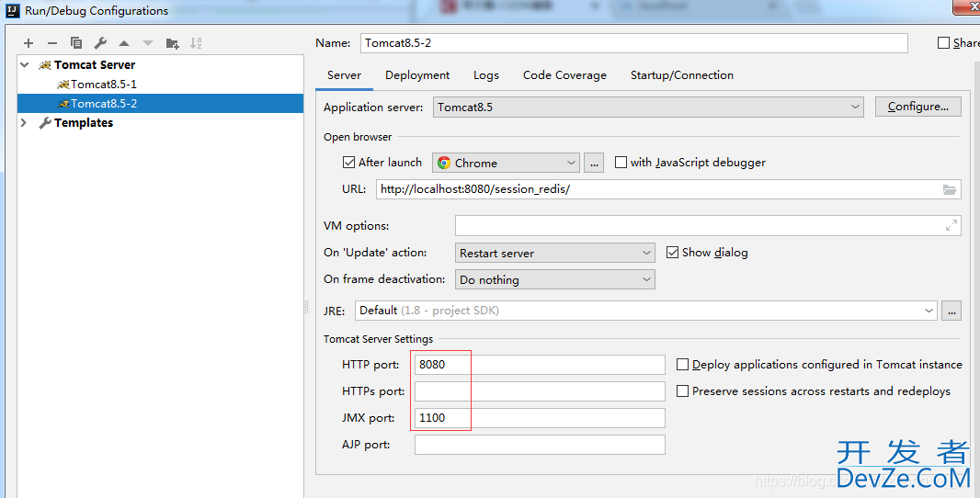Click Configure... button
Image resolution: width=980 pixels, height=498 pixels.
(x=918, y=107)
